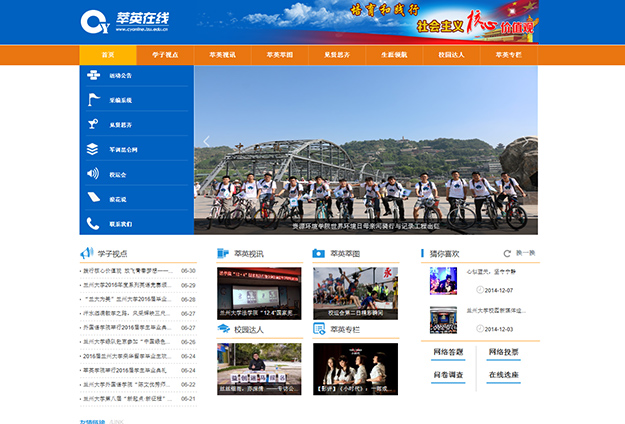The image size is (625, 424).
Task: Click the flag icon in sidebar
Action: [x=93, y=100]
